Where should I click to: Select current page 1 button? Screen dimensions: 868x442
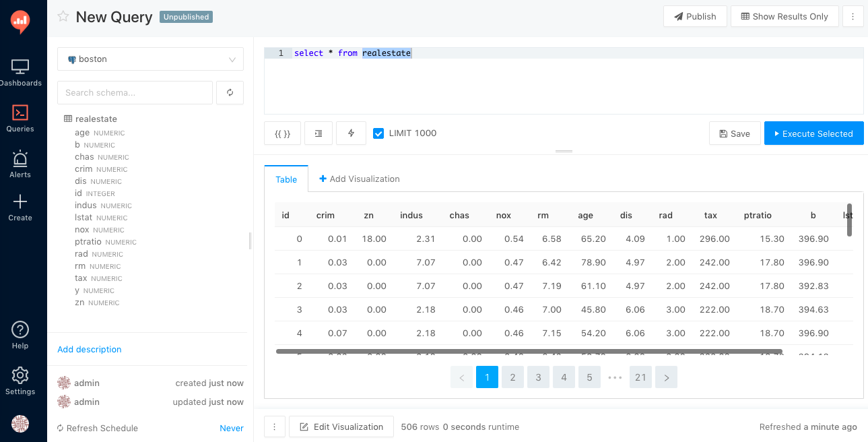tap(487, 377)
